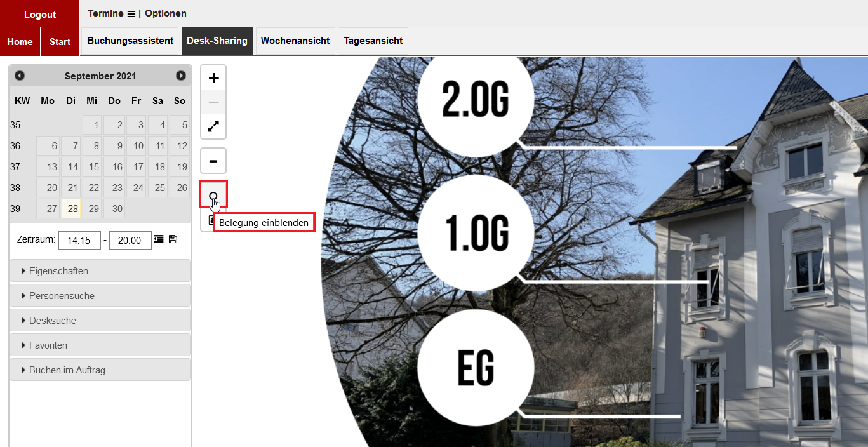Viewport: 868px width, 447px height.
Task: Select September 11 in the calendar
Action: click(x=157, y=146)
